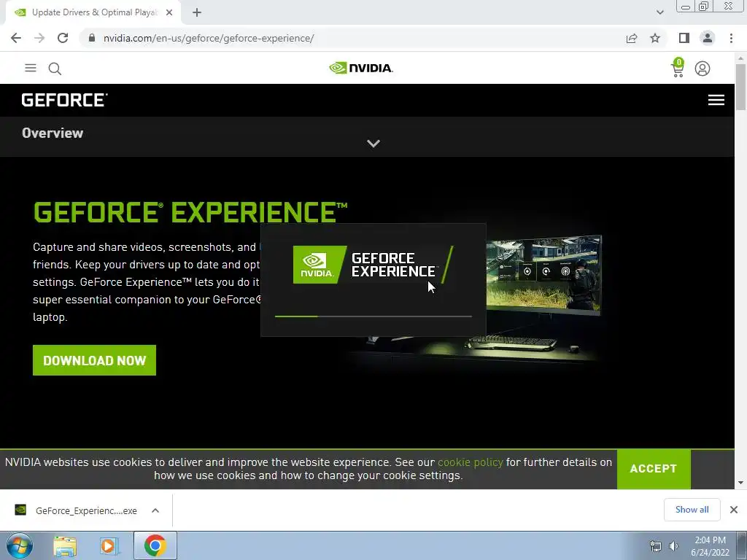Open the tab search dropdown arrow
Viewport: 747px width, 560px height.
[x=659, y=12]
